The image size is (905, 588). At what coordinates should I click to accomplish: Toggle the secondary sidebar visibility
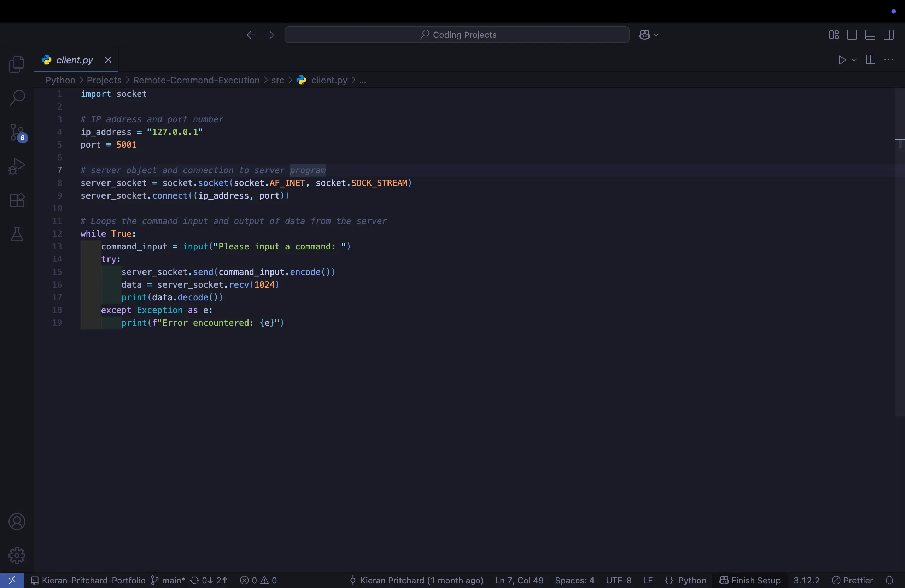pos(889,35)
